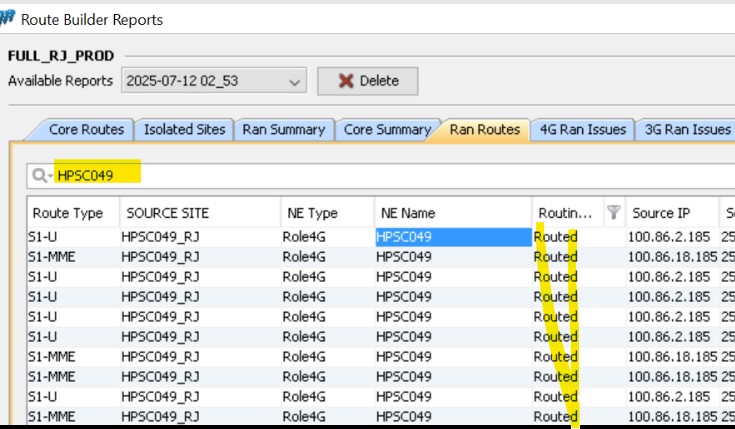Select the Ran Summary tab
735x429 pixels.
coord(284,129)
